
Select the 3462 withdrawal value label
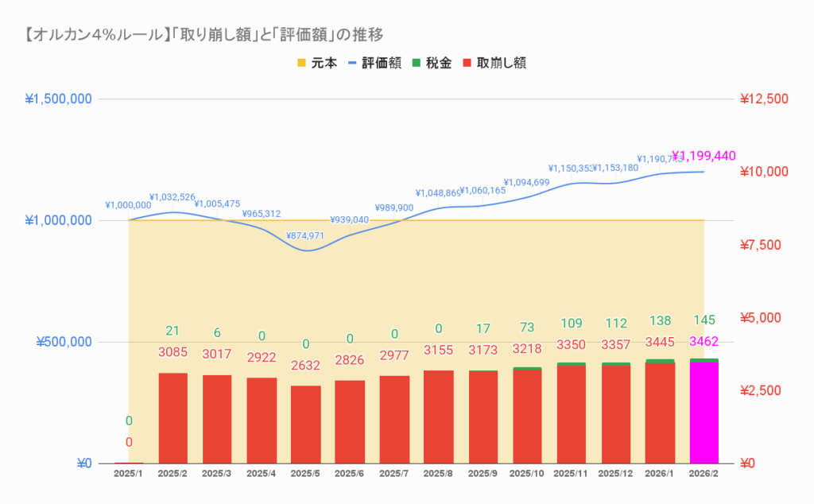coord(704,342)
